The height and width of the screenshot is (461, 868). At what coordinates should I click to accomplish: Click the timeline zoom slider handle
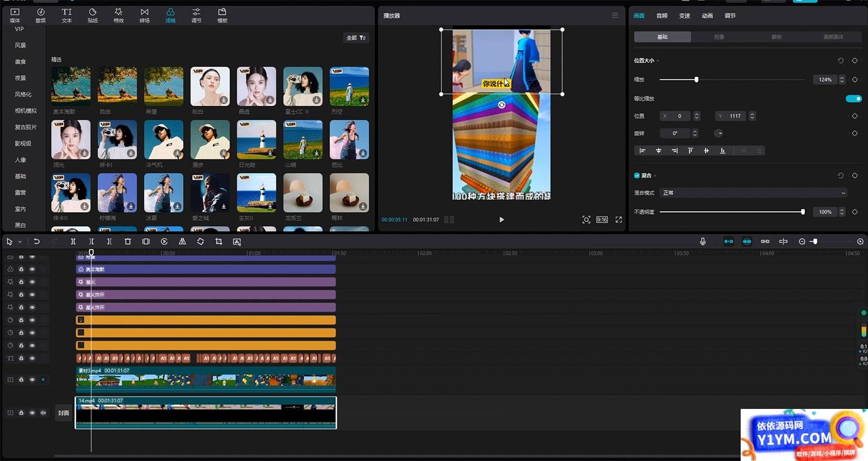[815, 241]
